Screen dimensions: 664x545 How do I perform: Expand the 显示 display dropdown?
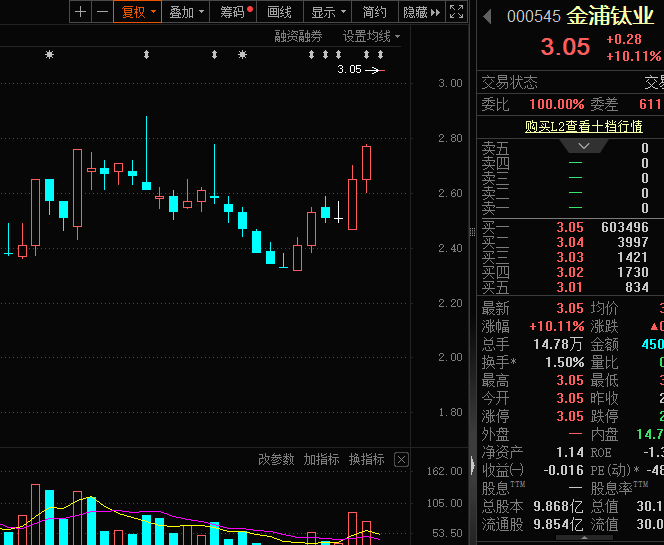pos(328,12)
